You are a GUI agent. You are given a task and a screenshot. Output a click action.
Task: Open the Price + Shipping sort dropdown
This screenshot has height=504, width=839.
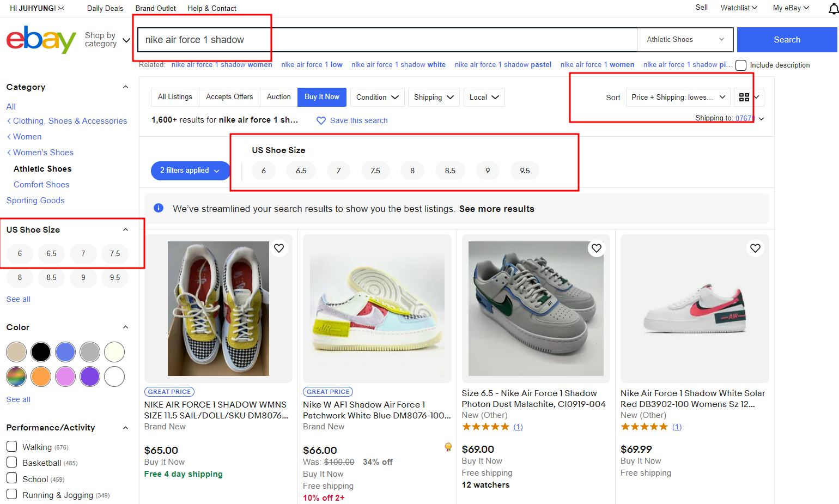678,97
